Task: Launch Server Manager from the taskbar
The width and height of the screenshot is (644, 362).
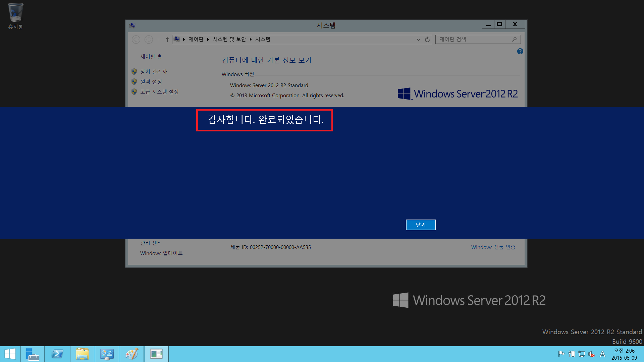Action: point(33,354)
